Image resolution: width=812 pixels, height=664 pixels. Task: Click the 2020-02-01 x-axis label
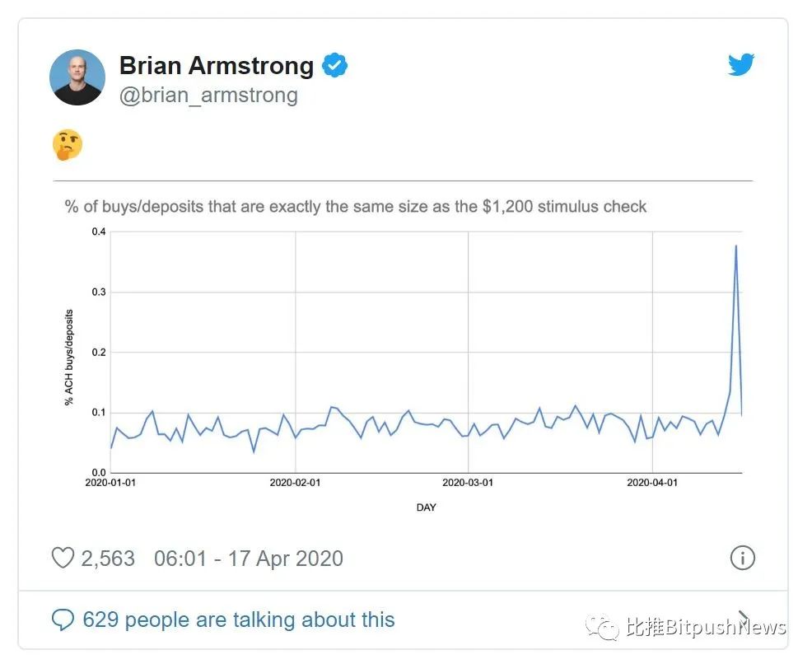295,483
